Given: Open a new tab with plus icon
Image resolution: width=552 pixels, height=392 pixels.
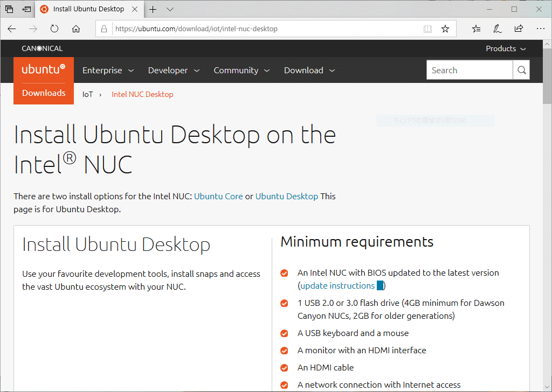Looking at the screenshot, I should tap(153, 10).
